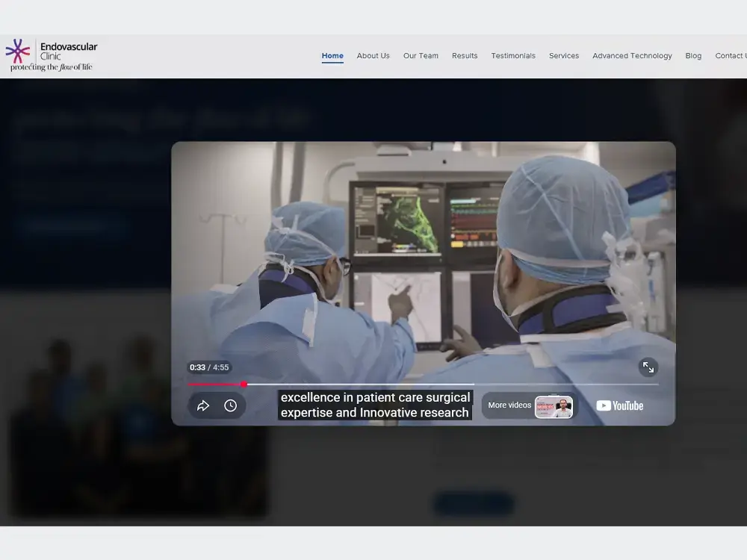
Task: Open the More videos button
Action: [x=530, y=405]
